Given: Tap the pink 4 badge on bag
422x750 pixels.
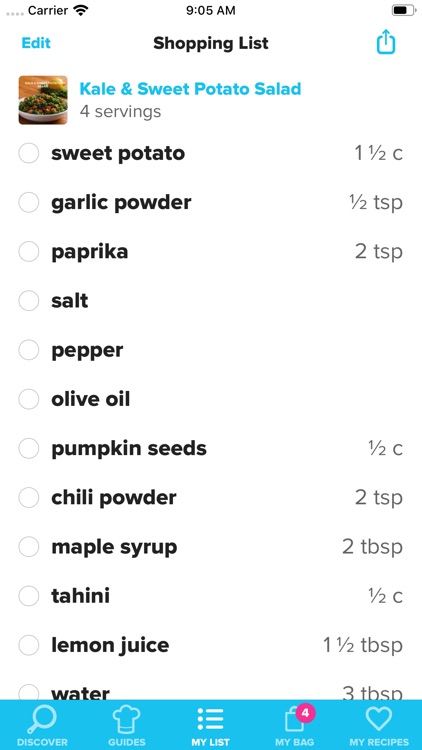Looking at the screenshot, I should click(x=305, y=714).
